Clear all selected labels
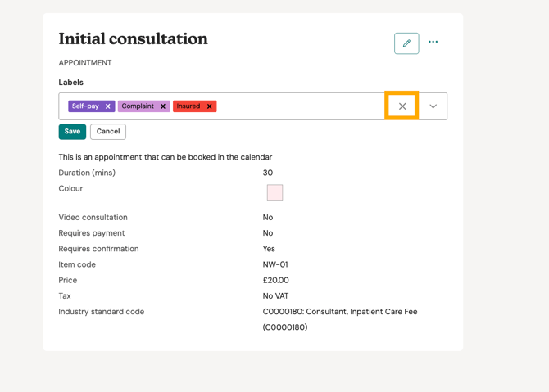Image resolution: width=549 pixels, height=392 pixels. (402, 106)
